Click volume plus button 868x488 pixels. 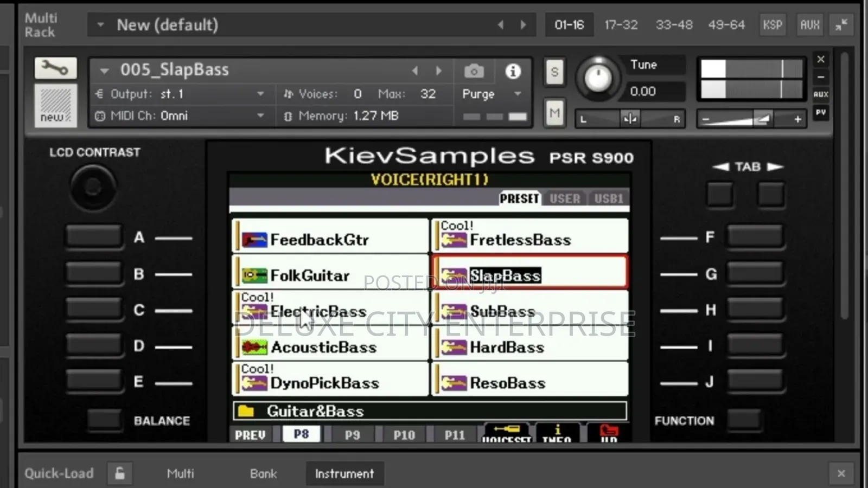(797, 119)
